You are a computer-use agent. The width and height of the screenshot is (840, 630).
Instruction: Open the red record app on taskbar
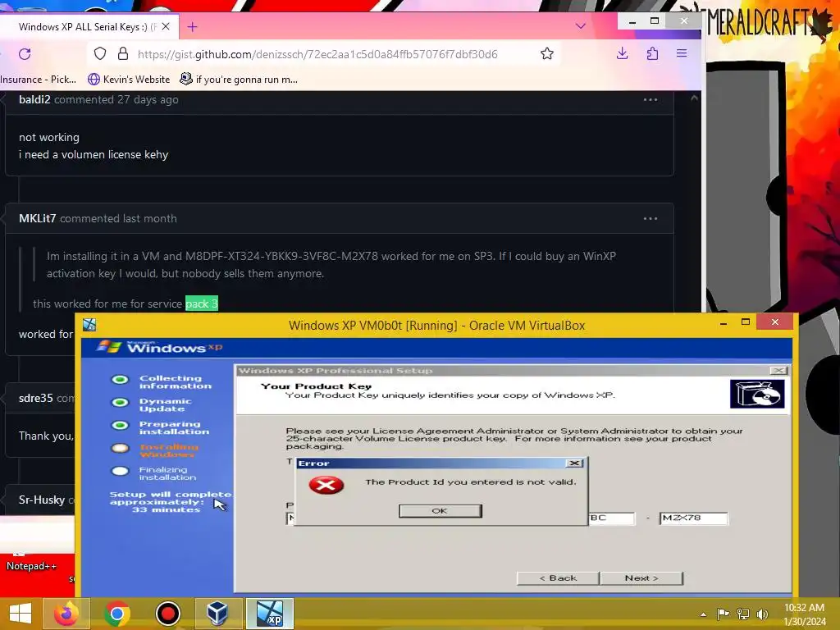click(x=167, y=614)
